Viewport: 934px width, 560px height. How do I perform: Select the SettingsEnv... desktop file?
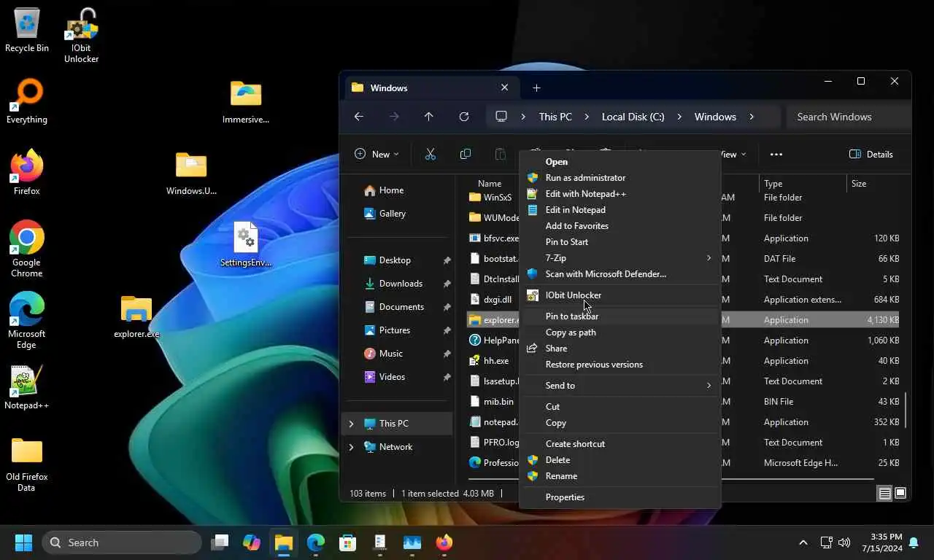pos(246,244)
